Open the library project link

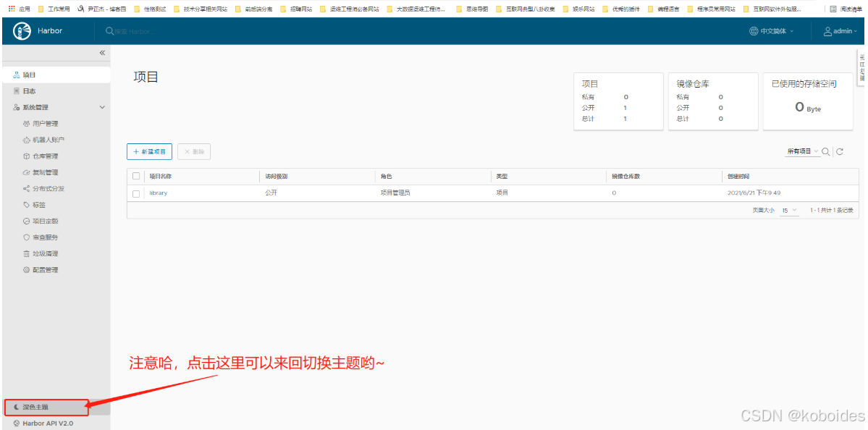(x=159, y=193)
